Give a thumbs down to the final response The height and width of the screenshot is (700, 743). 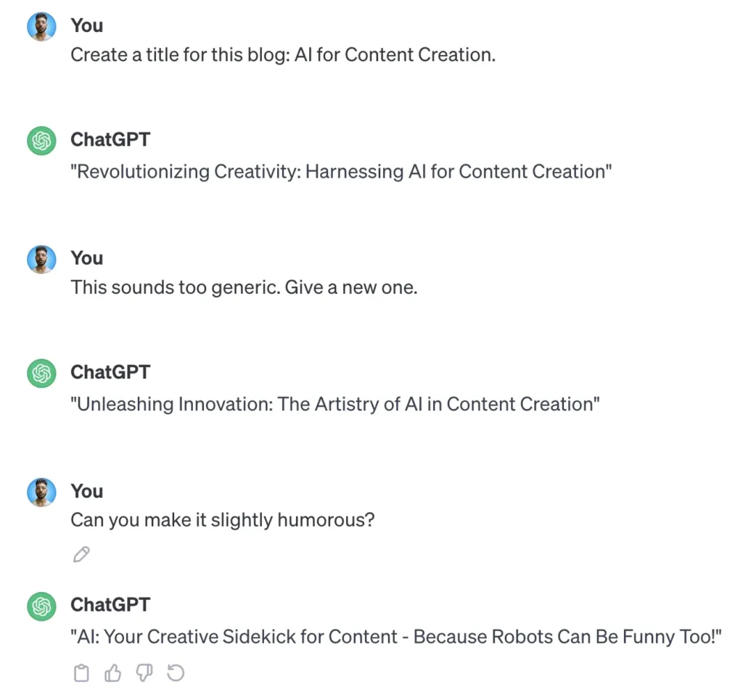click(x=144, y=673)
